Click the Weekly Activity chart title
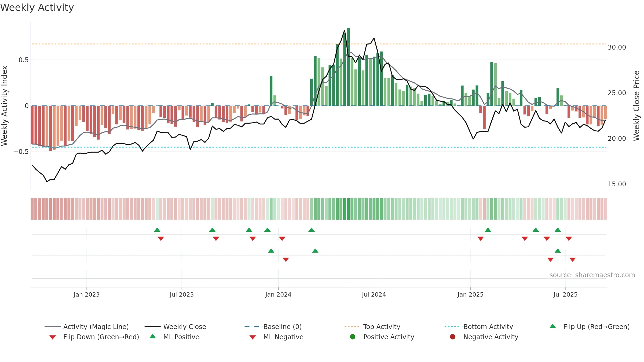 pos(37,8)
